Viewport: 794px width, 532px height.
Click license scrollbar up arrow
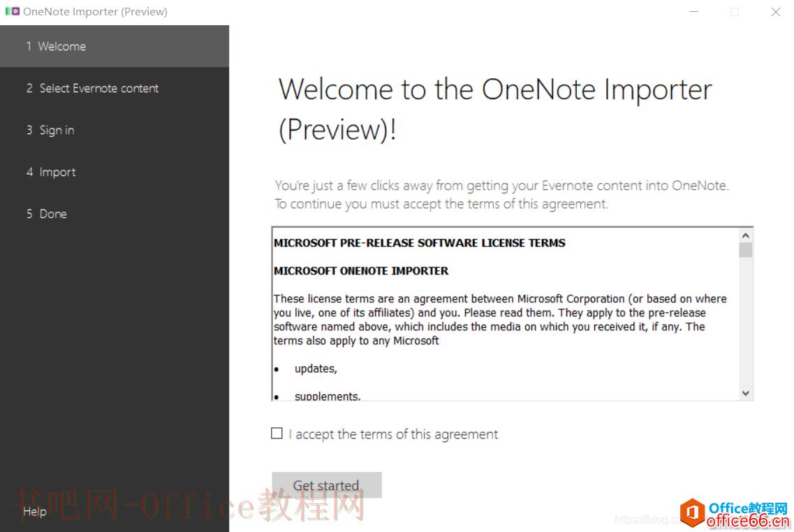(745, 235)
